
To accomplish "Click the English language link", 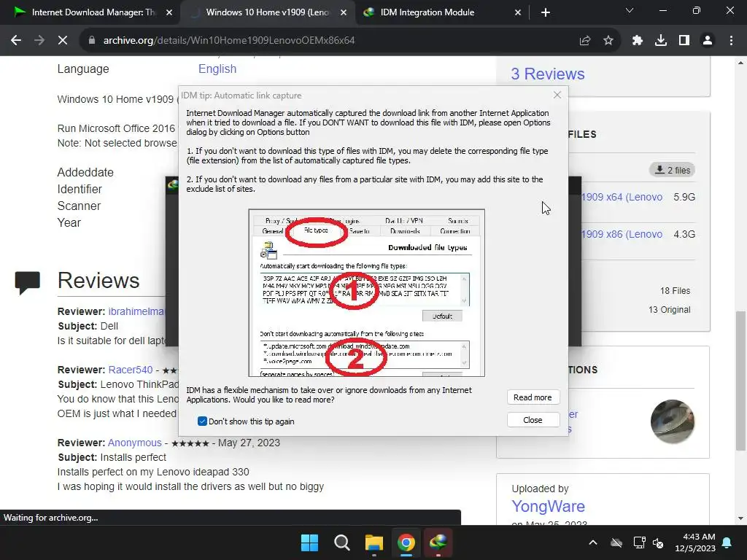I will 217,69.
